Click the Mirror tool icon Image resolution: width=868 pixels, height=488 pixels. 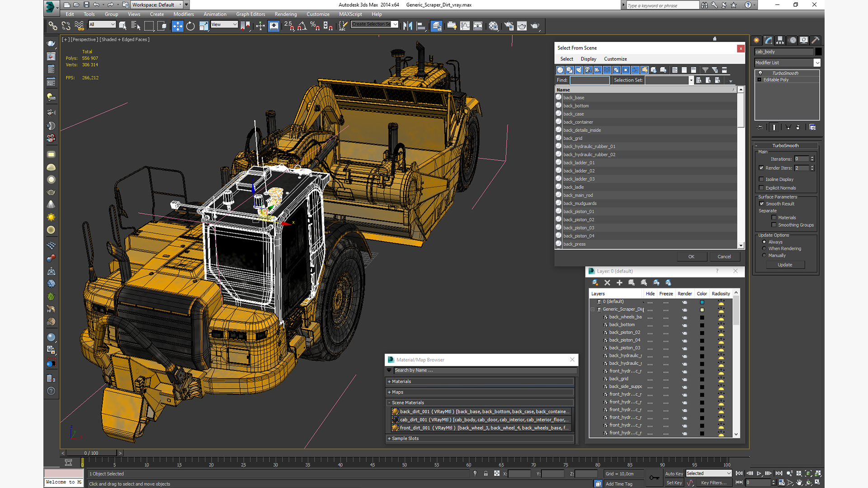click(407, 26)
